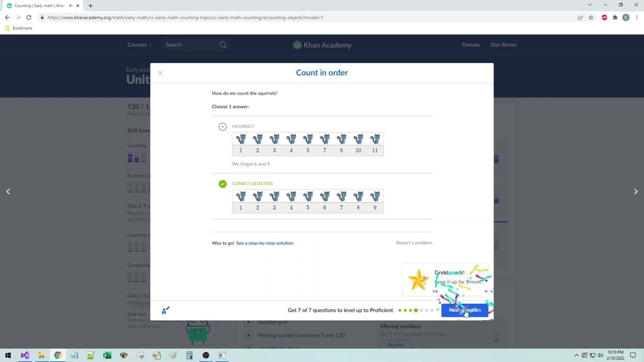The width and height of the screenshot is (644, 362).
Task: Open the Extensions puzzle icon
Action: point(615,18)
